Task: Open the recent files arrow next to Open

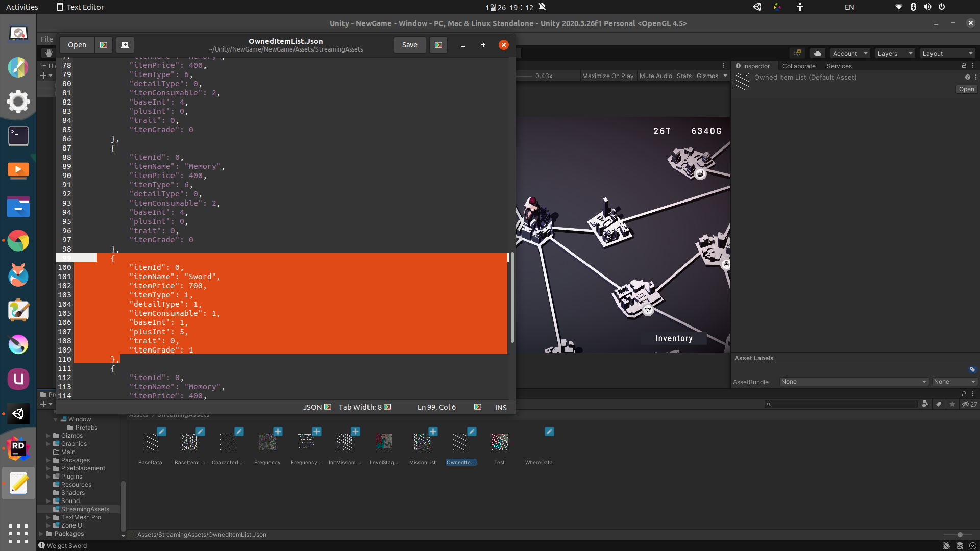Action: 104,45
